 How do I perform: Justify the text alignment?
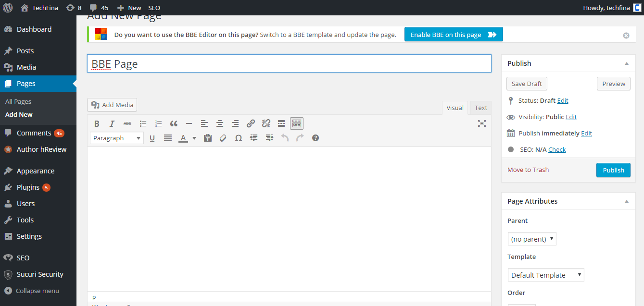(x=168, y=138)
